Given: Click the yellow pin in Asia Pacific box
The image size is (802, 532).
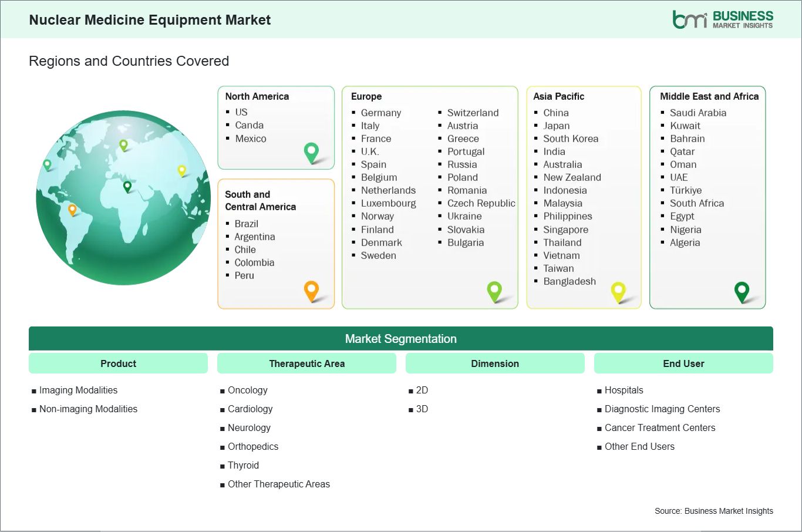Looking at the screenshot, I should coord(618,291).
